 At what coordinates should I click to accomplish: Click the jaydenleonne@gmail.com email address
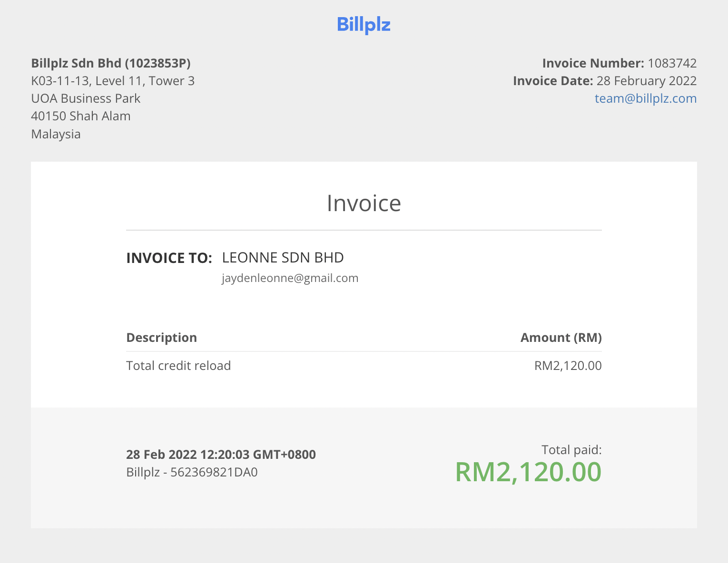[x=290, y=278]
